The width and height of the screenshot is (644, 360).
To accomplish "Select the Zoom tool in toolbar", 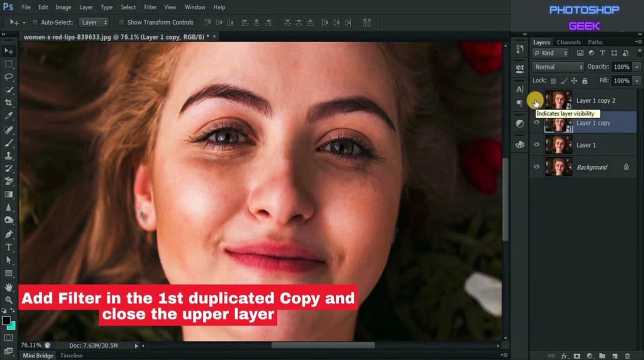I will click(9, 300).
